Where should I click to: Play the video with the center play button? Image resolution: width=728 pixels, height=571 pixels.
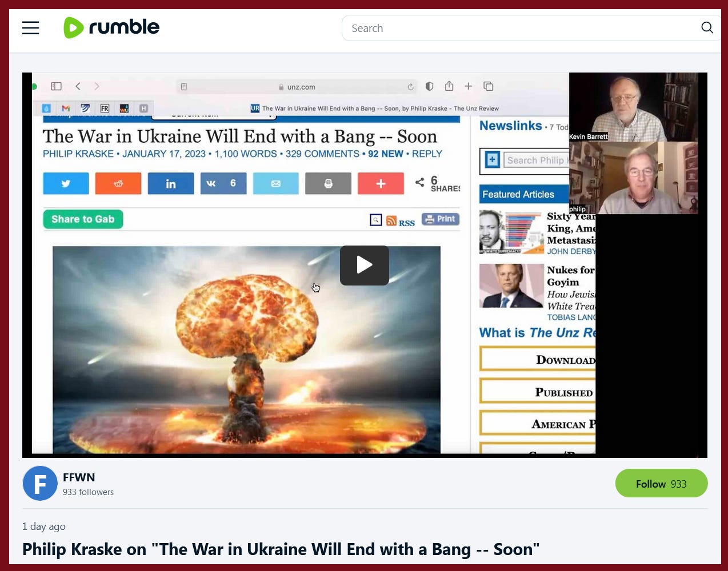coord(365,266)
